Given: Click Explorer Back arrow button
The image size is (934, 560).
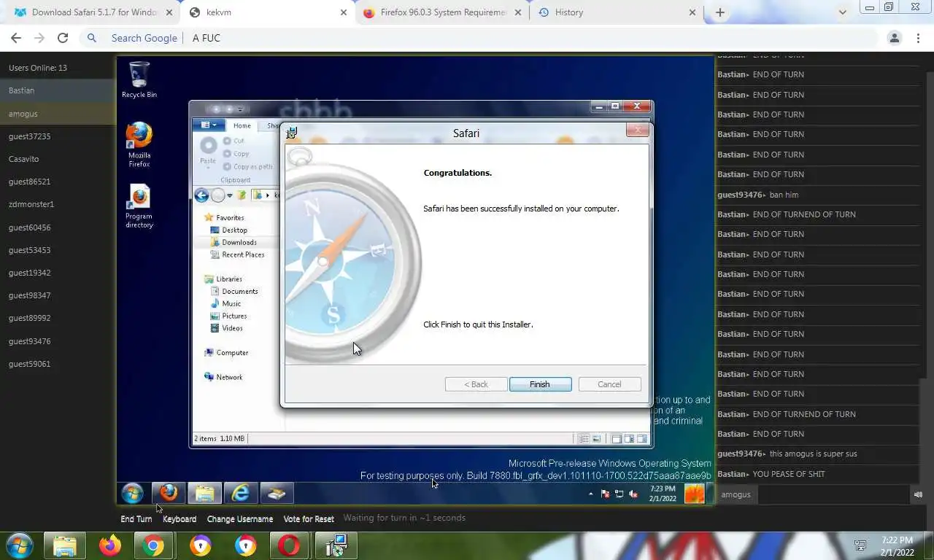Looking at the screenshot, I should point(202,195).
